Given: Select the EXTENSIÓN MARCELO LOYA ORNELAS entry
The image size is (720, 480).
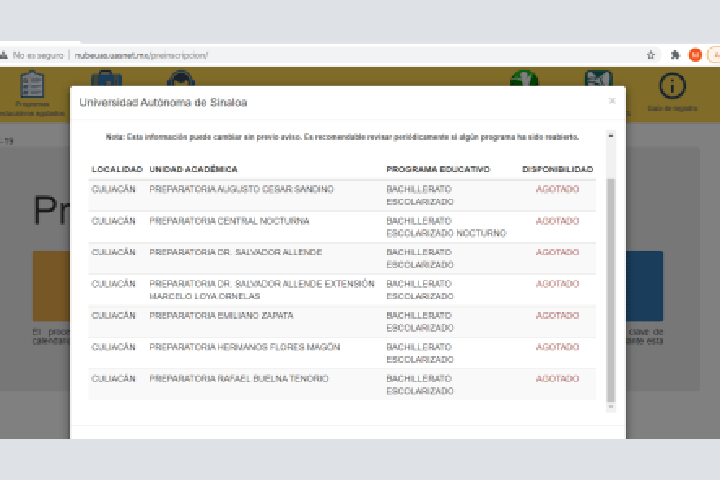Looking at the screenshot, I should [262, 290].
